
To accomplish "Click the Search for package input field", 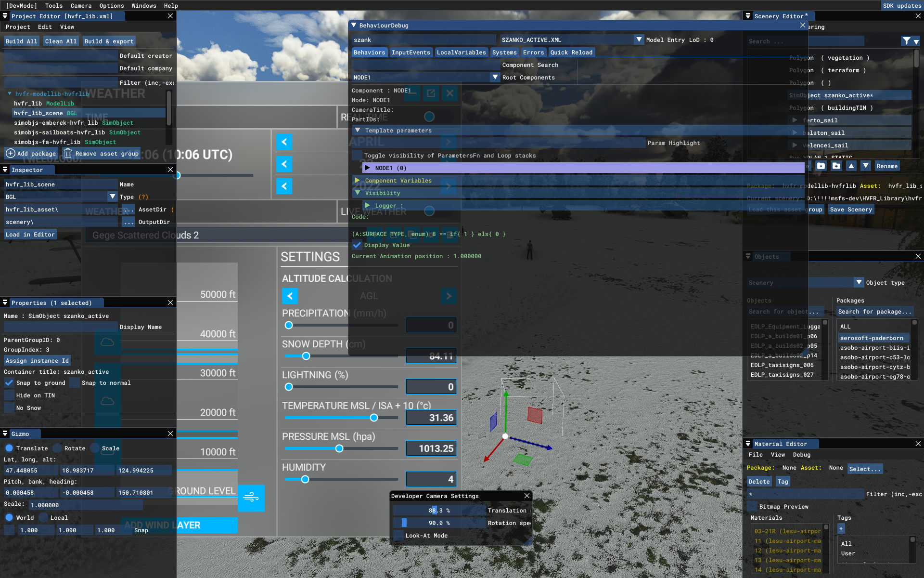I will click(x=875, y=312).
